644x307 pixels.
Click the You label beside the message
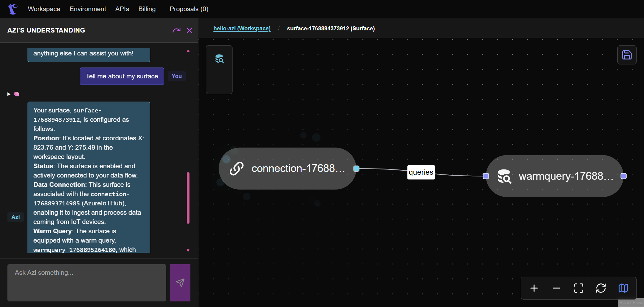[x=177, y=76]
